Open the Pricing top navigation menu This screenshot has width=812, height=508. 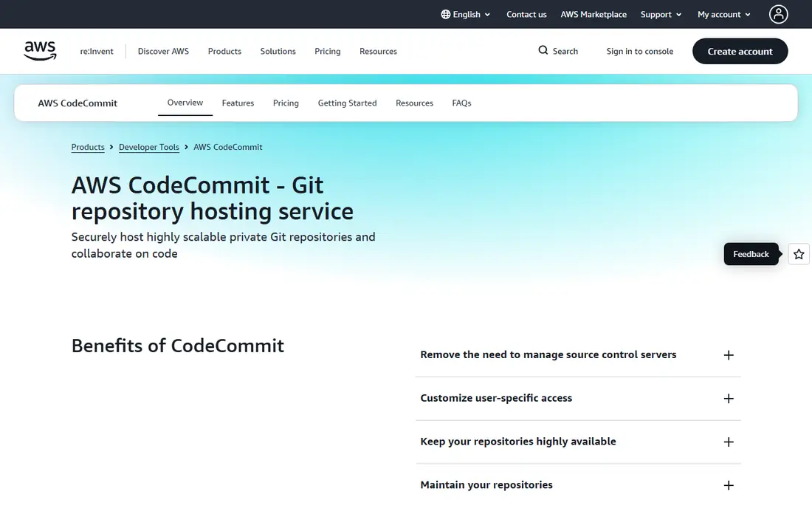point(327,51)
